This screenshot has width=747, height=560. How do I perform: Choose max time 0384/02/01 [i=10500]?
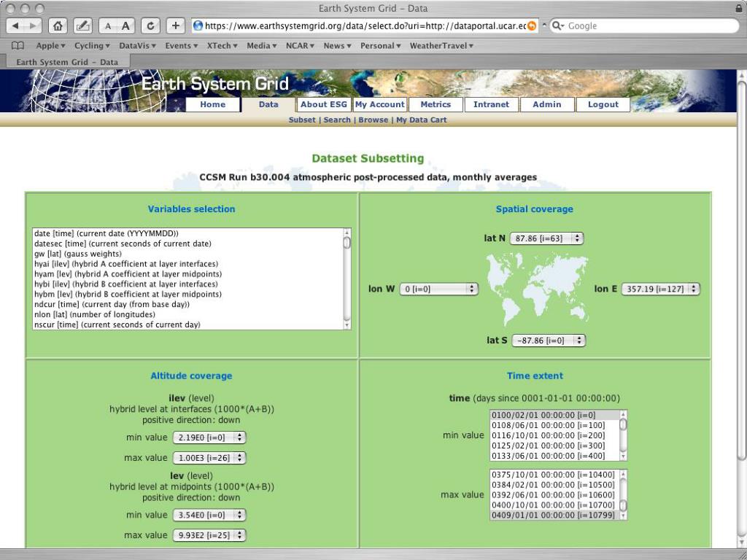tap(554, 485)
